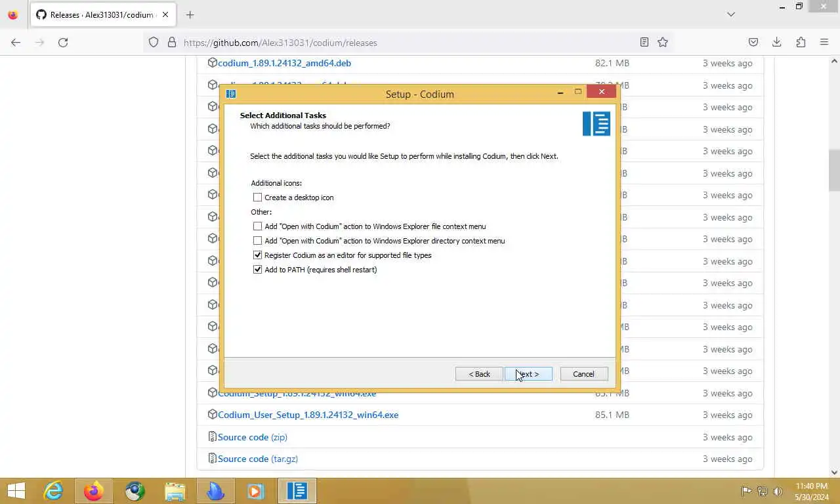
Task: Switch to Codium Setup taskbar icon
Action: (297, 491)
